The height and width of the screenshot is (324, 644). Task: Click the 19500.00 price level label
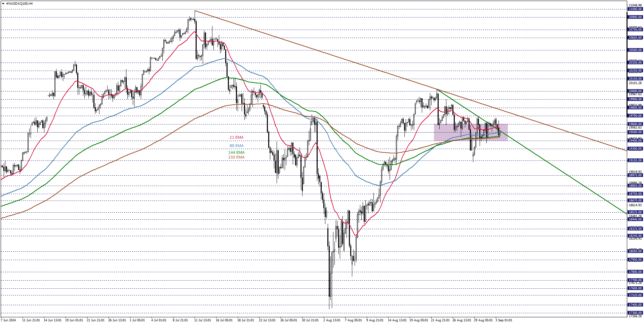pos(635,132)
